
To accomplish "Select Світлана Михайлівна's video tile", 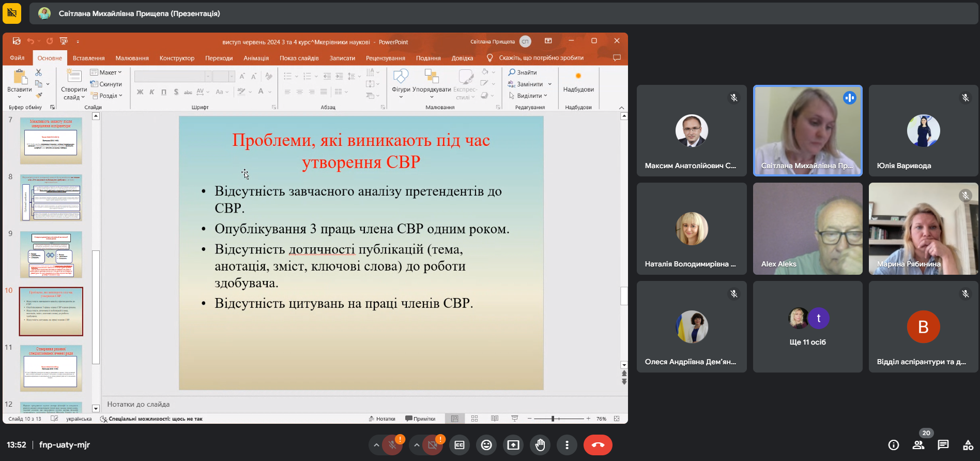I will click(808, 130).
